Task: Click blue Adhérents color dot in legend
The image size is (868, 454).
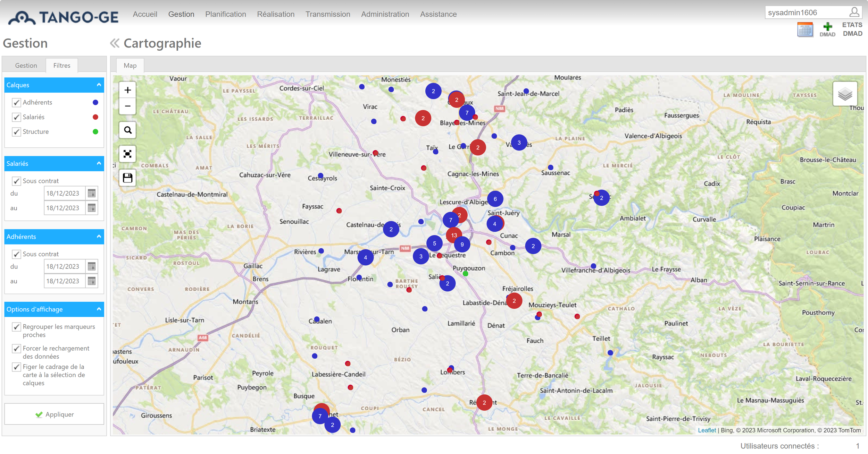Action: point(95,102)
